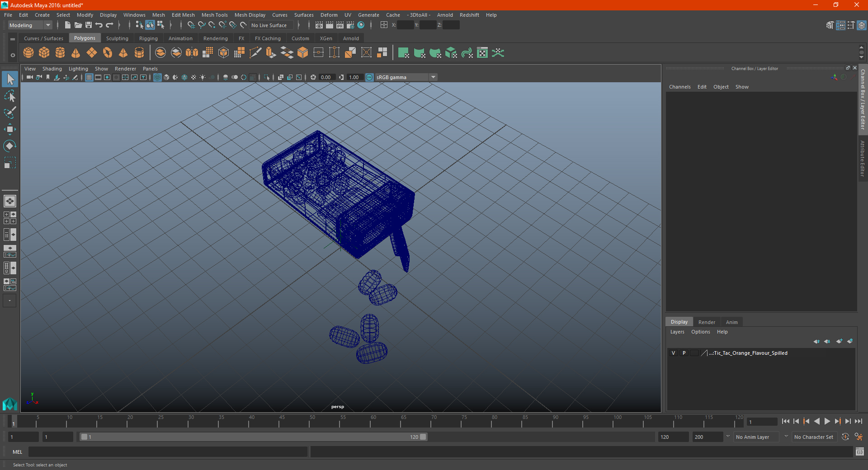Open the shelf tab list menu

pos(13,39)
